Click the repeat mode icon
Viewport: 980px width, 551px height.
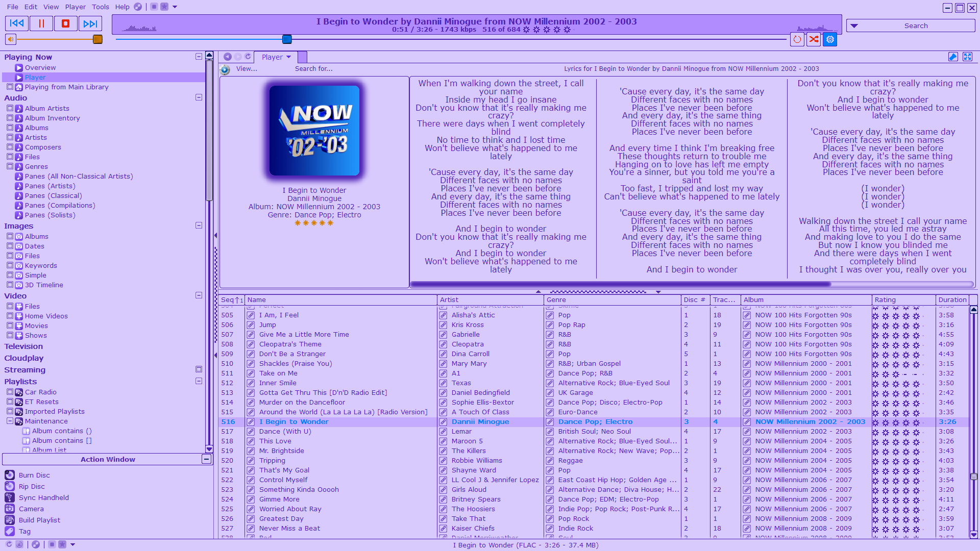797,39
